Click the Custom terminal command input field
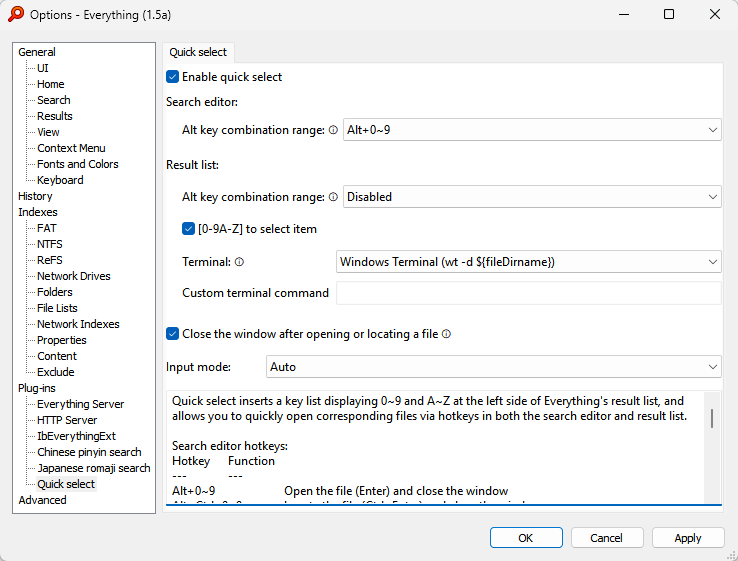 (529, 293)
